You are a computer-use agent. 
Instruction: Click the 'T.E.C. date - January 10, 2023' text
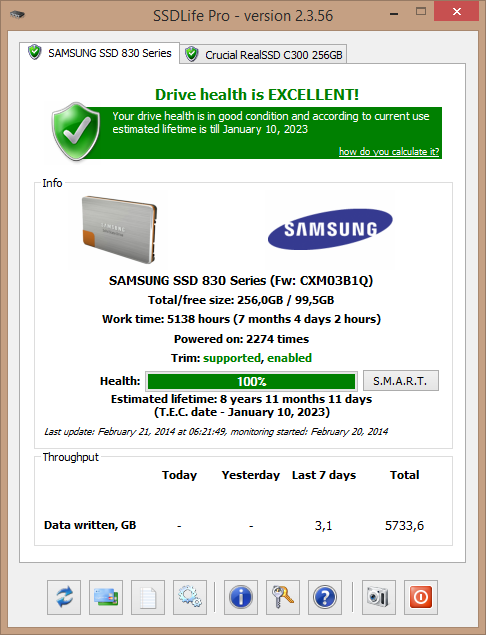click(242, 412)
